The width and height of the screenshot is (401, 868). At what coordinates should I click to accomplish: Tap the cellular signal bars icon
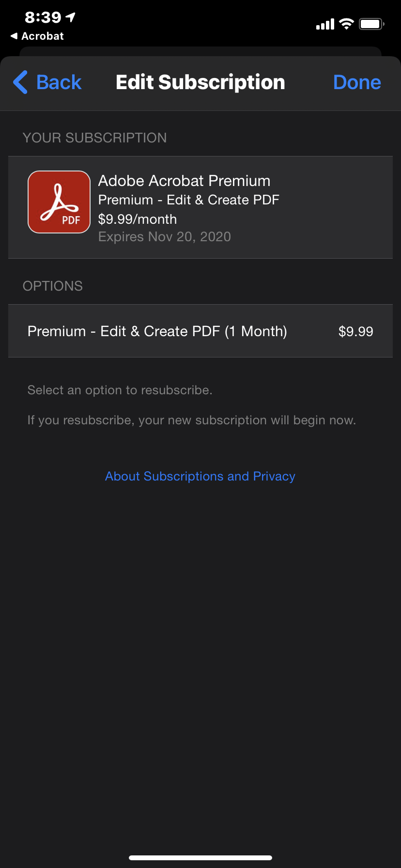(324, 24)
